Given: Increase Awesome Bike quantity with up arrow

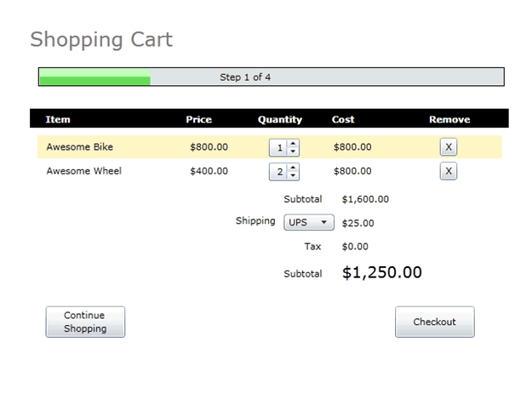Looking at the screenshot, I should point(293,144).
